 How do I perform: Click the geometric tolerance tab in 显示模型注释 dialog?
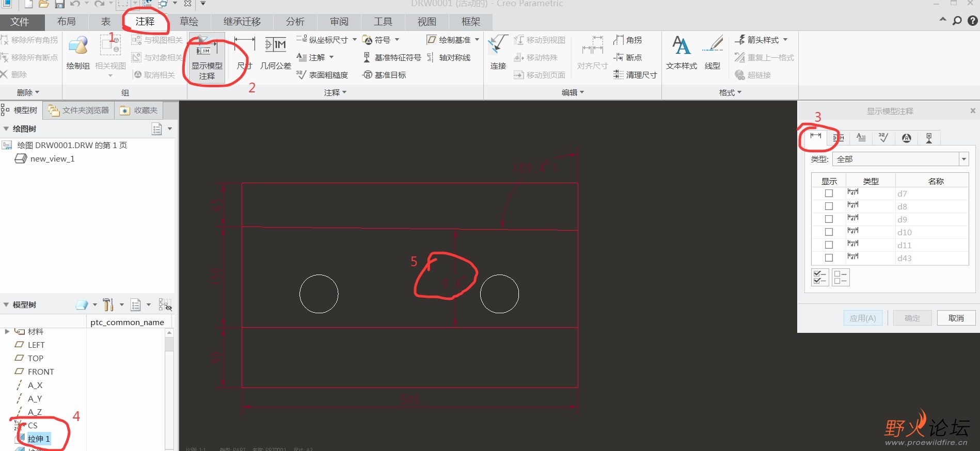point(839,138)
